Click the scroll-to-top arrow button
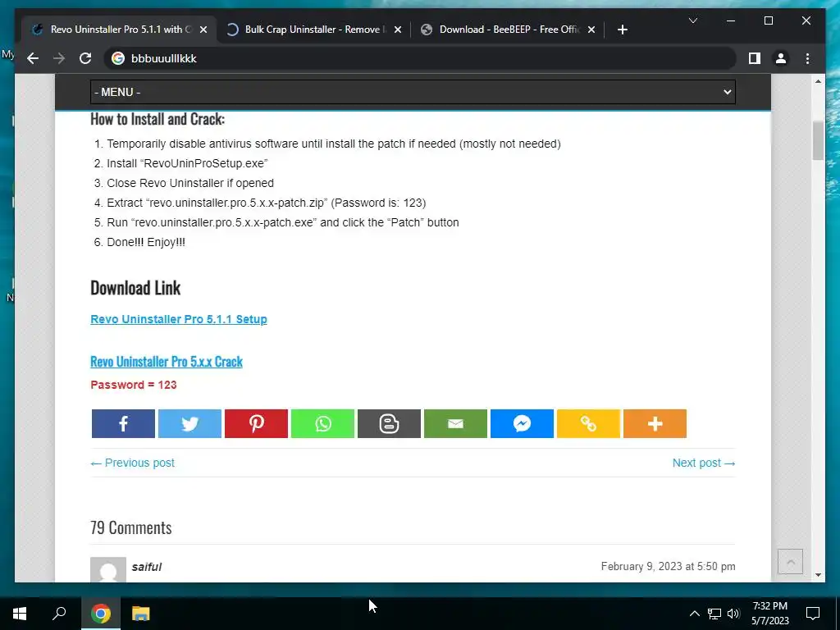 click(790, 562)
